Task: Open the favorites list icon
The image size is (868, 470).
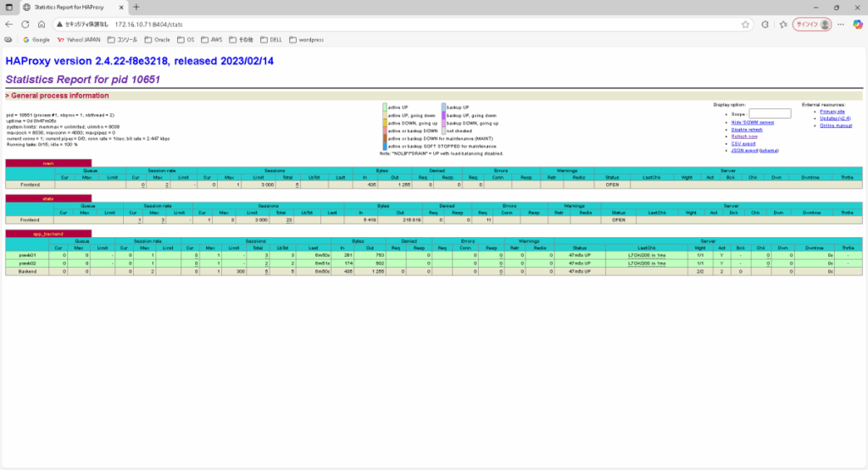Action: [x=782, y=25]
